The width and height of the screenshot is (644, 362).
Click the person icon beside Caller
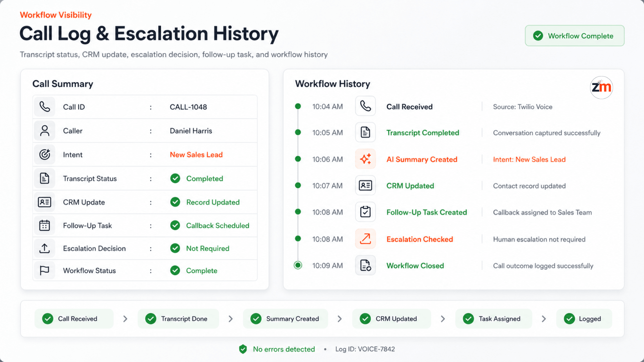pos(44,131)
